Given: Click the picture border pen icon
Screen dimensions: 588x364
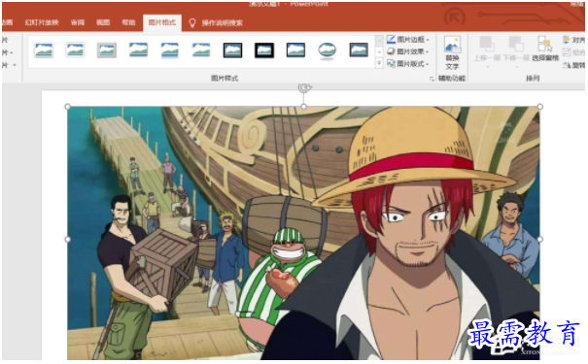Looking at the screenshot, I should coord(391,40).
